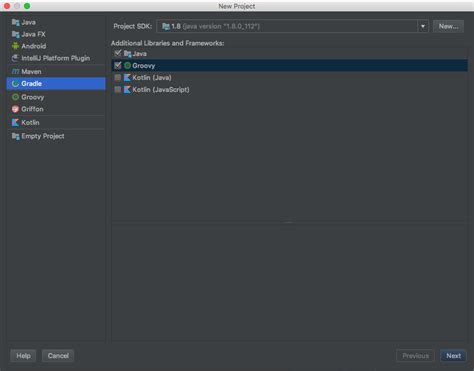The height and width of the screenshot is (371, 474).
Task: Click the Groovy framework icon in frameworks list
Action: click(127, 66)
